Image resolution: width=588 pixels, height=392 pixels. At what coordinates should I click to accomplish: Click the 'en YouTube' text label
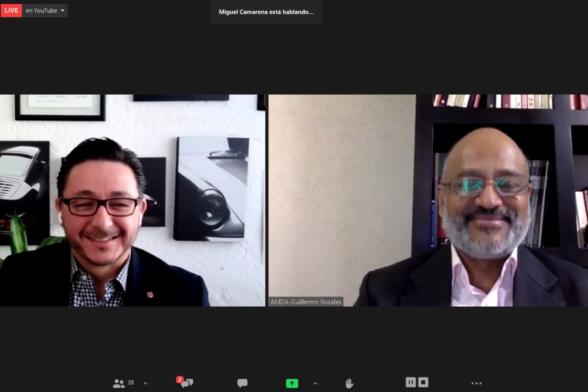tap(41, 11)
